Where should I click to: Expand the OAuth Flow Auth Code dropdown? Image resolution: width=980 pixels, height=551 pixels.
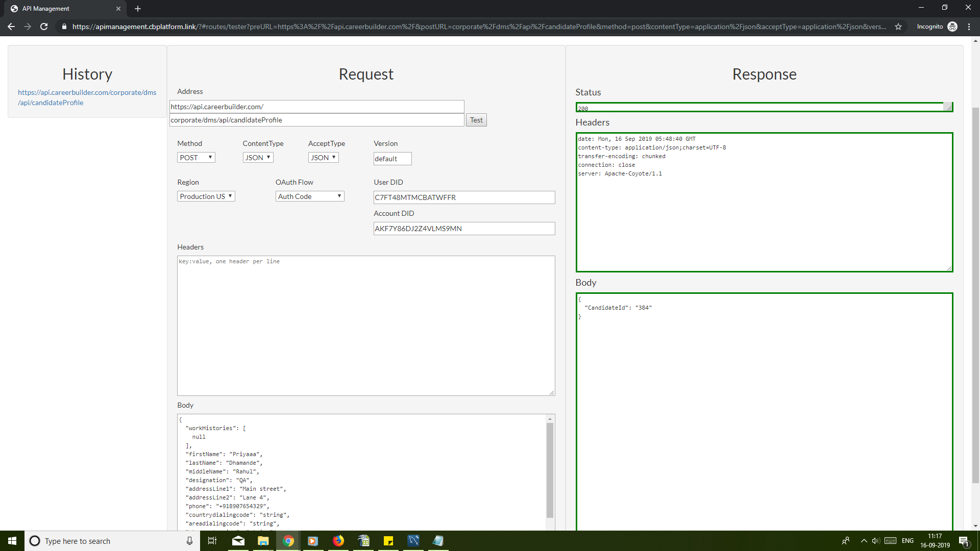pos(310,196)
